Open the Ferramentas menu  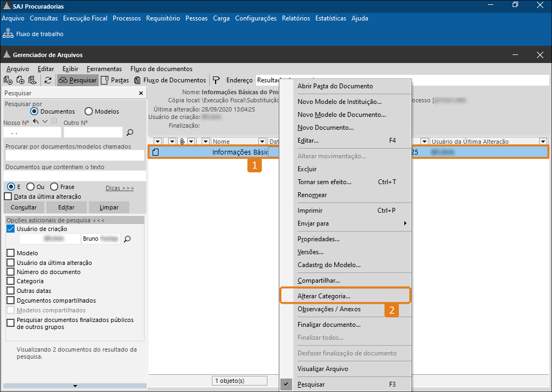tap(104, 69)
